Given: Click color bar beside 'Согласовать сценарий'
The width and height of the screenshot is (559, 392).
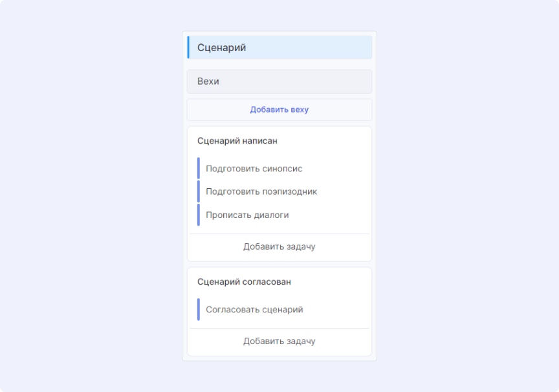Looking at the screenshot, I should tap(199, 309).
